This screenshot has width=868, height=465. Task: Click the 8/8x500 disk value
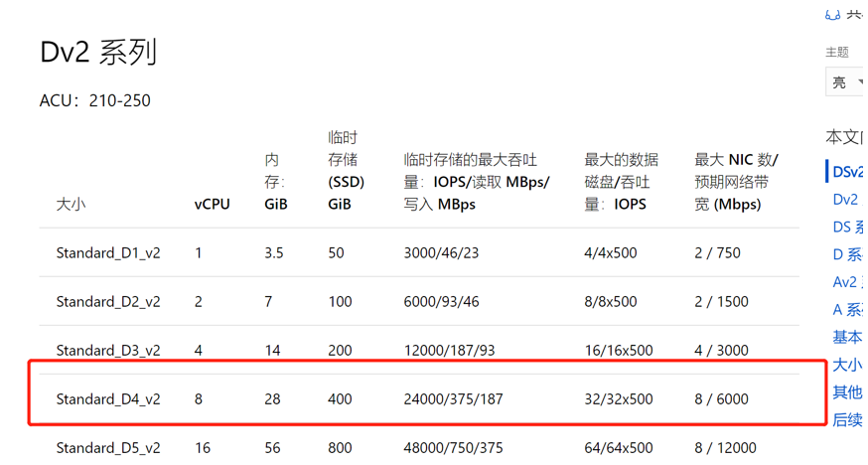(x=611, y=302)
